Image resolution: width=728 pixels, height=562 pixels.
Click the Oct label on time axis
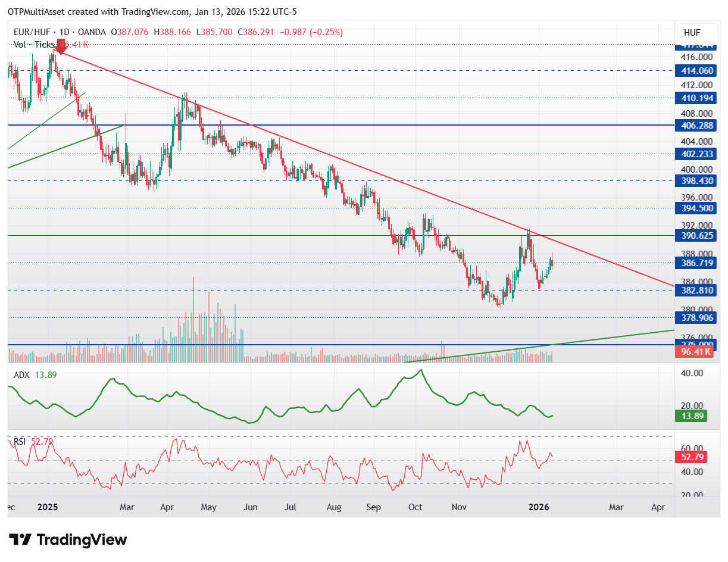[x=415, y=507]
